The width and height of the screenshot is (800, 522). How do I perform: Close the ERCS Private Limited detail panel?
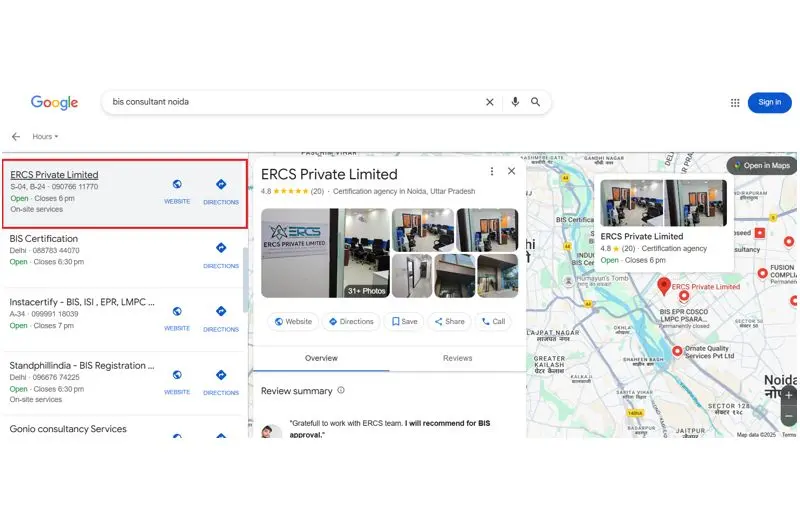(x=511, y=171)
